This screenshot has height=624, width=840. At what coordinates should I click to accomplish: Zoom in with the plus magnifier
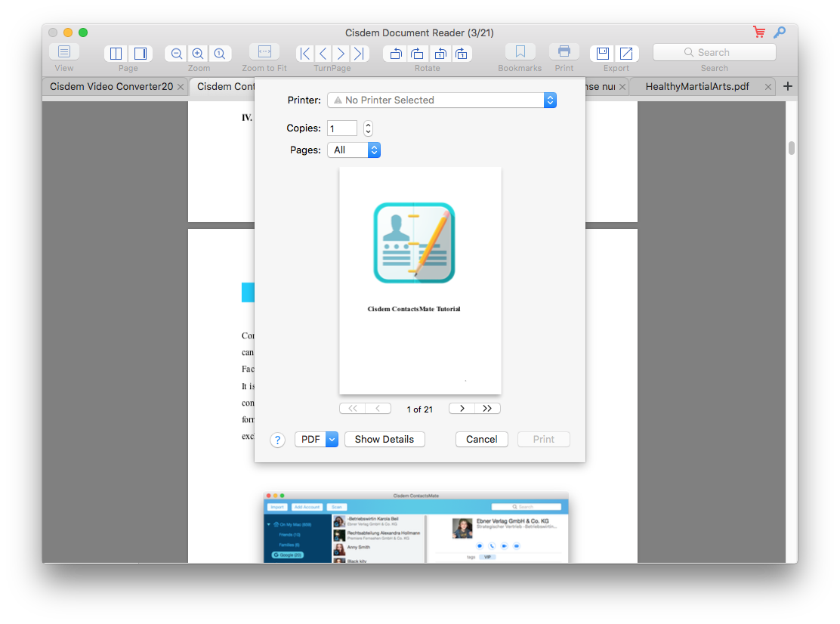pyautogui.click(x=198, y=54)
